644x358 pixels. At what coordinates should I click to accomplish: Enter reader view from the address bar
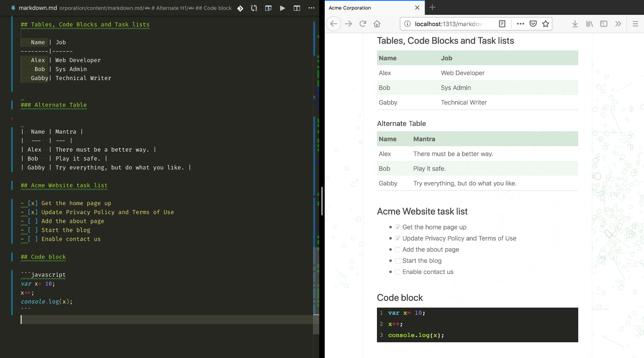click(502, 23)
